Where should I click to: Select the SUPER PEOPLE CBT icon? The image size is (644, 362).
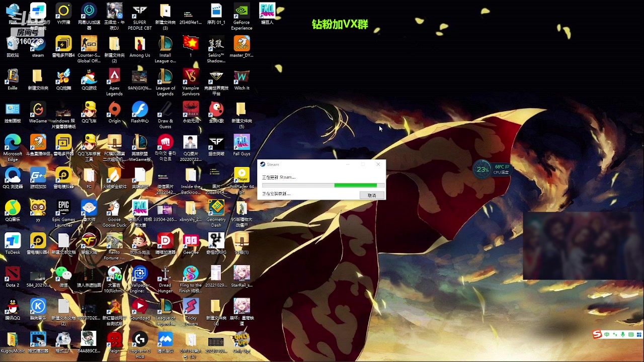tap(140, 17)
